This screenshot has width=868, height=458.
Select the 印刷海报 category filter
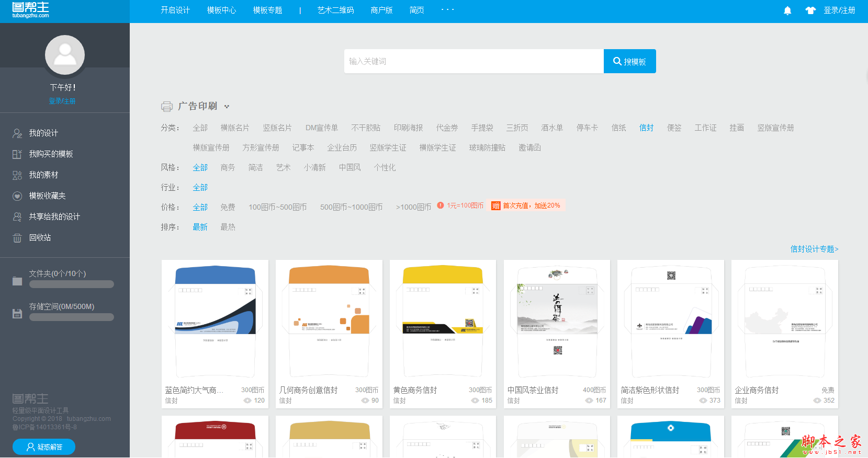[408, 128]
